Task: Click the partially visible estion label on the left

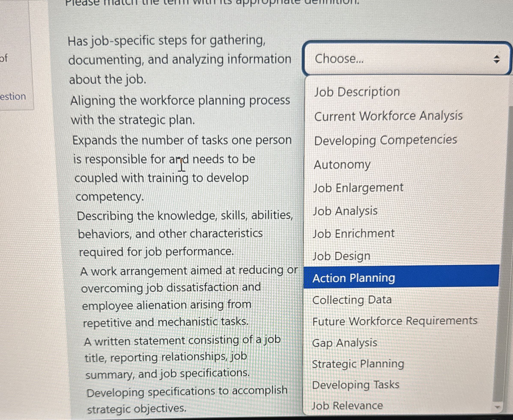Action: (x=13, y=97)
